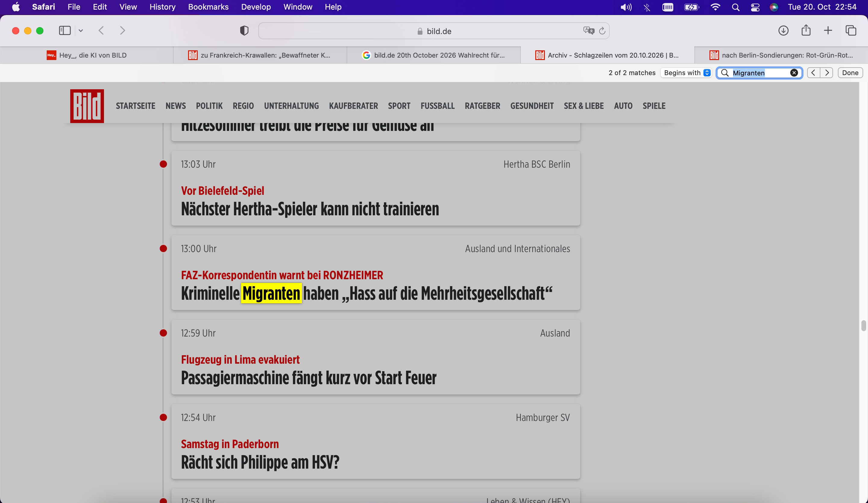The image size is (868, 503).
Task: Click the Wi-Fi status icon
Action: tap(715, 7)
